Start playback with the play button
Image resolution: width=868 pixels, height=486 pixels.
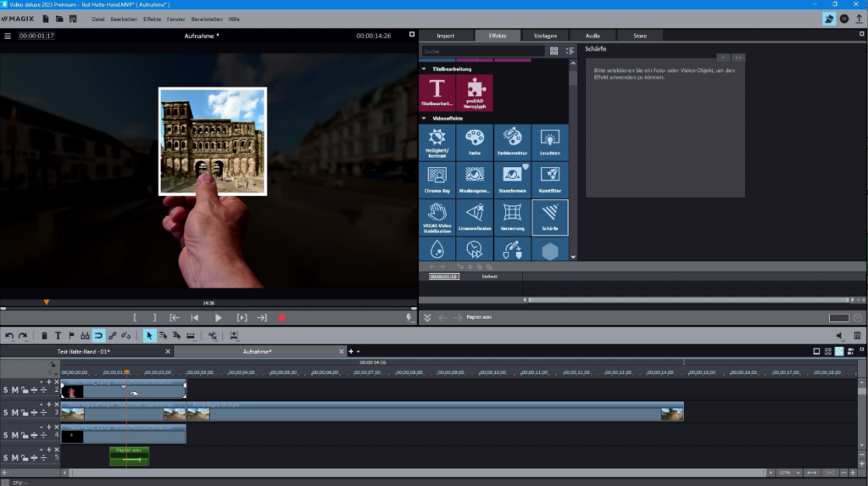pos(218,317)
